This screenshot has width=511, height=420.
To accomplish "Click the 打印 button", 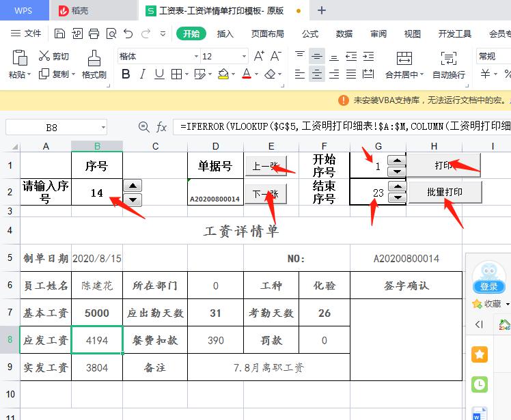I will [443, 165].
